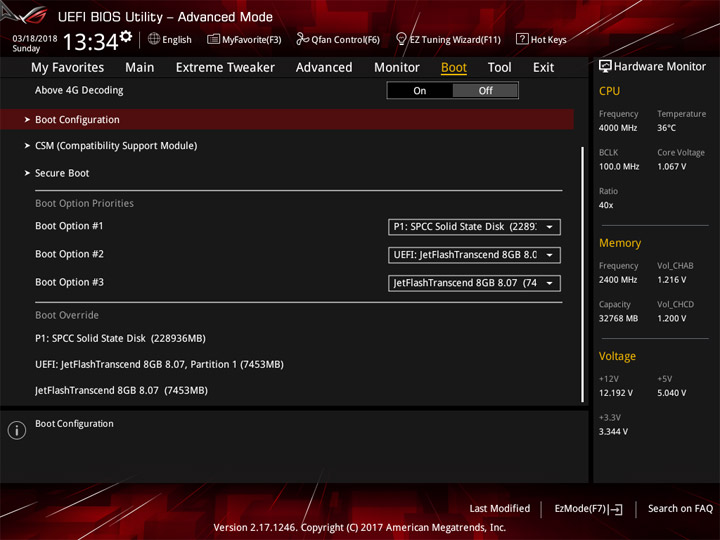The image size is (720, 540).
Task: Open the Tool tab
Action: click(x=499, y=68)
